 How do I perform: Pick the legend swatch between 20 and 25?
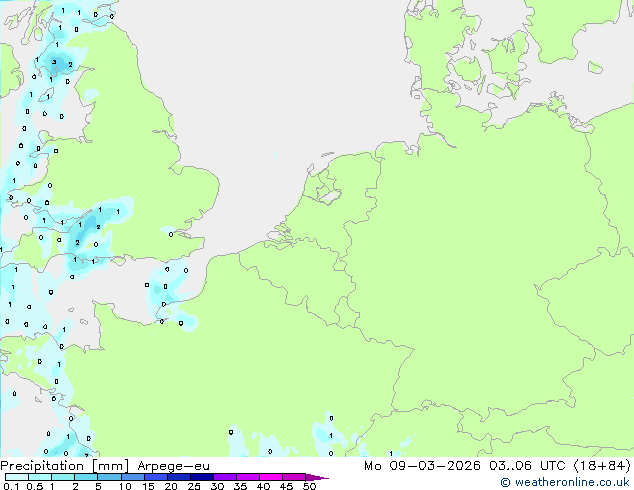tap(178, 477)
